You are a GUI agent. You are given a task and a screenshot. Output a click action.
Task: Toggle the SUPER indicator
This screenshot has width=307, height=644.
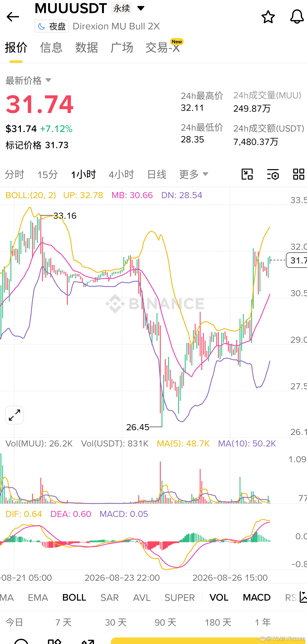coord(180,597)
